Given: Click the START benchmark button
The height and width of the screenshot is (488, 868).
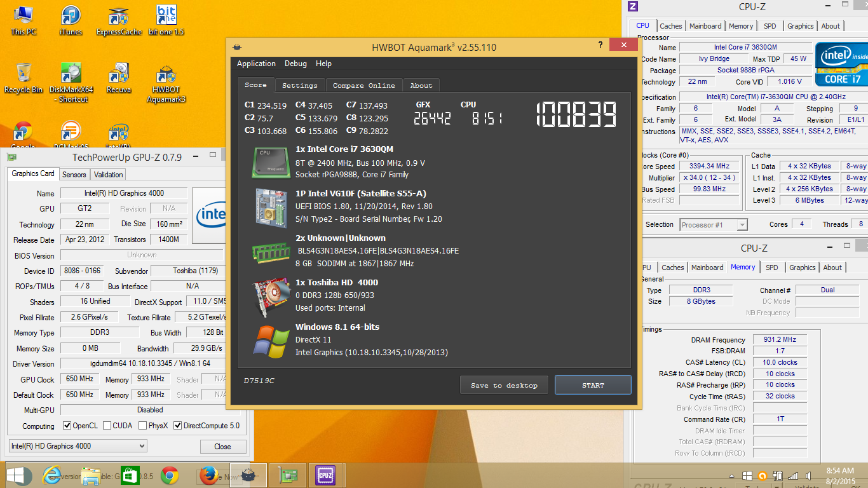Looking at the screenshot, I should pos(593,385).
